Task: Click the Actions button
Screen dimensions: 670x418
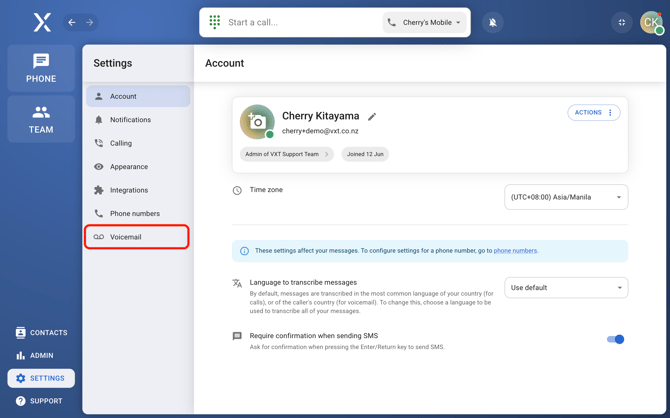Action: pyautogui.click(x=593, y=113)
